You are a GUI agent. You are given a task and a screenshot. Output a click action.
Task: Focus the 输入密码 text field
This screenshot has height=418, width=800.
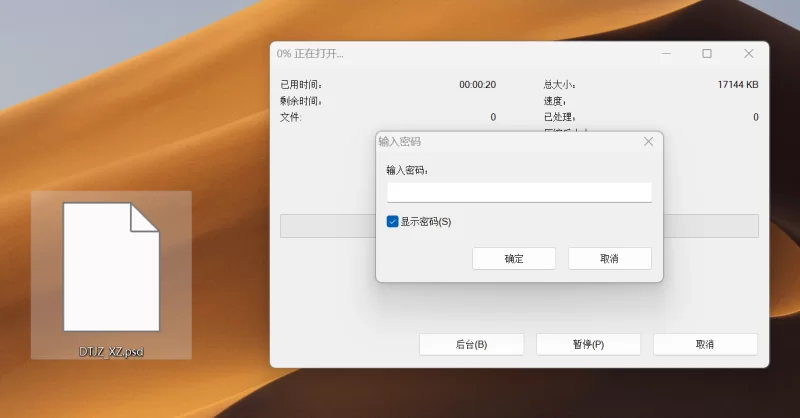point(519,192)
